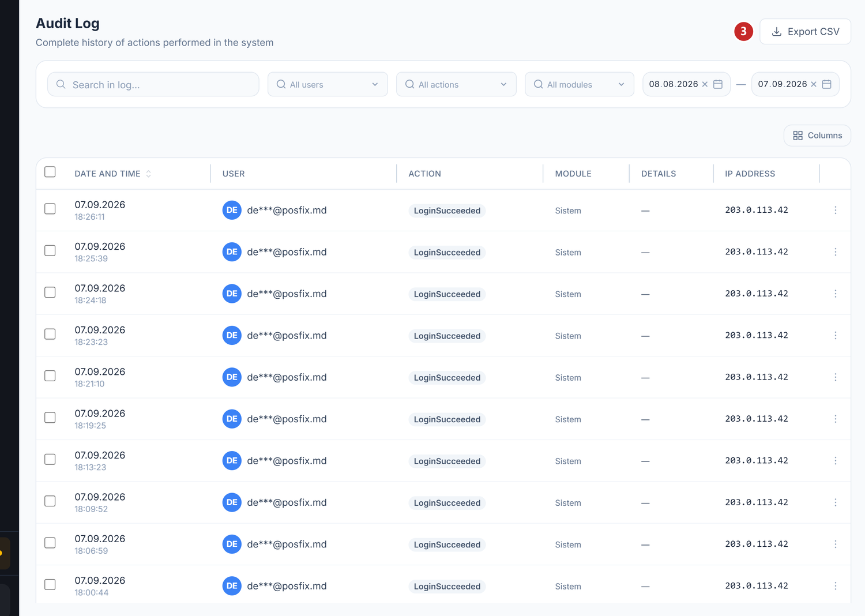The image size is (865, 616).
Task: Clear the end date 07.09.2026
Action: [x=814, y=84]
